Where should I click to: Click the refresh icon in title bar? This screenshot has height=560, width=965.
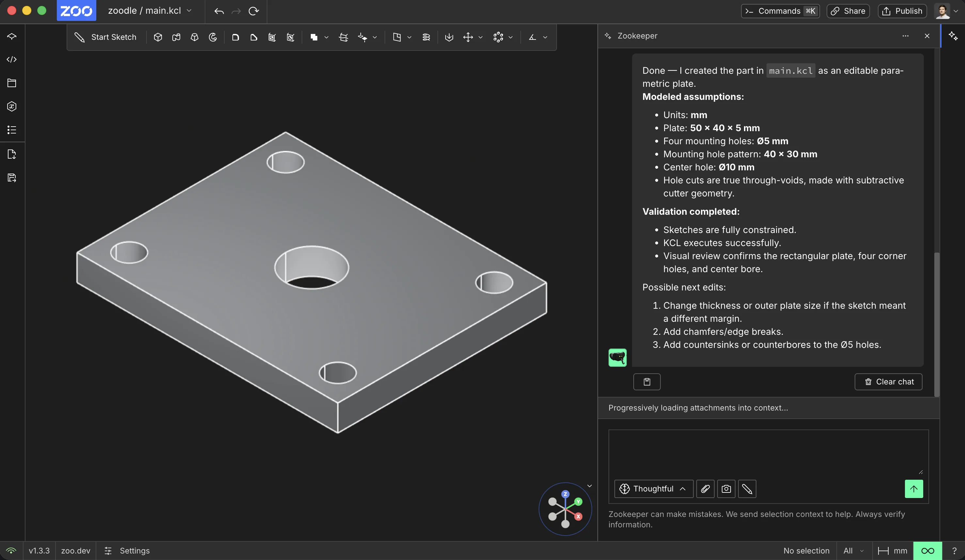click(254, 11)
